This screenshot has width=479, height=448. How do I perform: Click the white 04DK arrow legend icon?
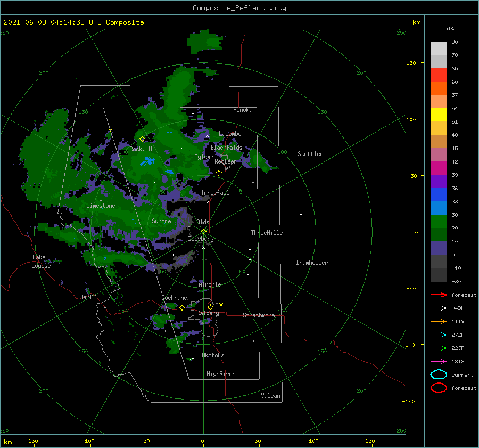(439, 308)
